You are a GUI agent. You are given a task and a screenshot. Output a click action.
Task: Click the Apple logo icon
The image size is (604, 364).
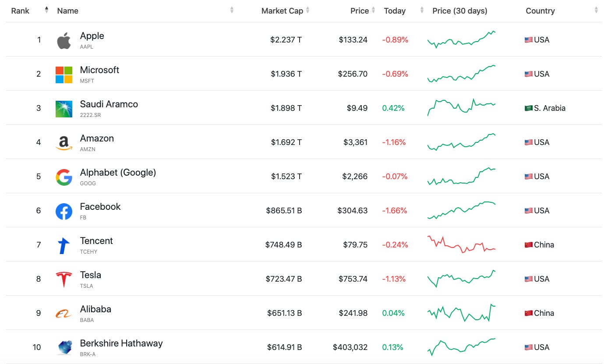click(x=64, y=41)
